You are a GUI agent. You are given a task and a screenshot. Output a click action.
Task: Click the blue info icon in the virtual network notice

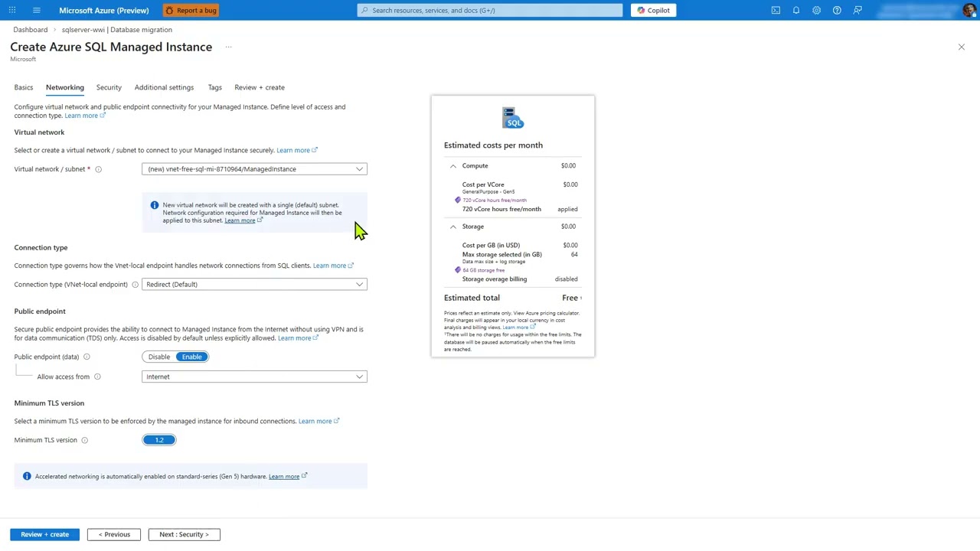coord(155,205)
